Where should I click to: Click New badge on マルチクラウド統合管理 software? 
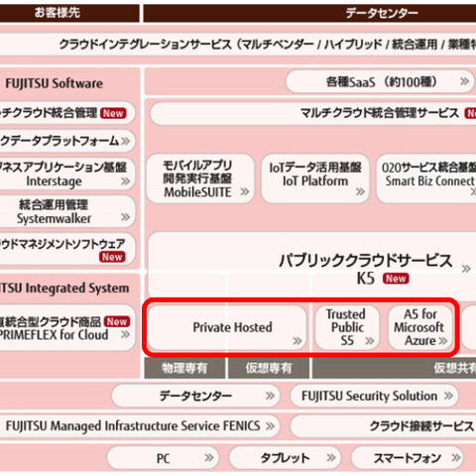(113, 113)
